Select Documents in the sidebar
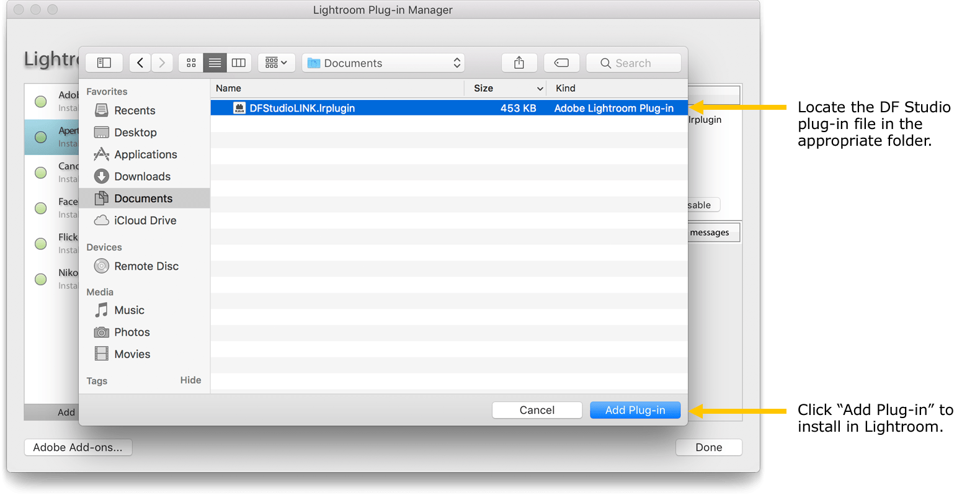 [145, 198]
